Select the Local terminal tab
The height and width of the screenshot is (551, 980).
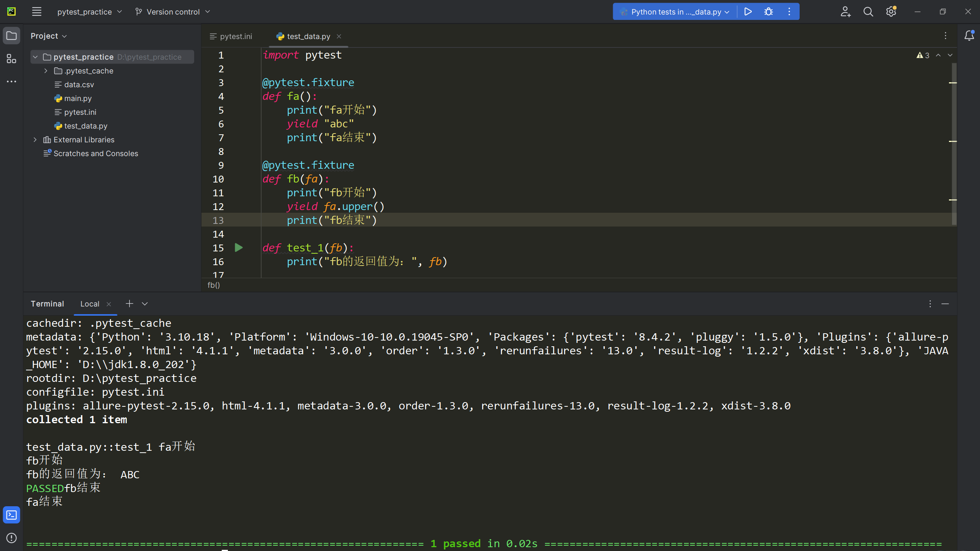[90, 304]
